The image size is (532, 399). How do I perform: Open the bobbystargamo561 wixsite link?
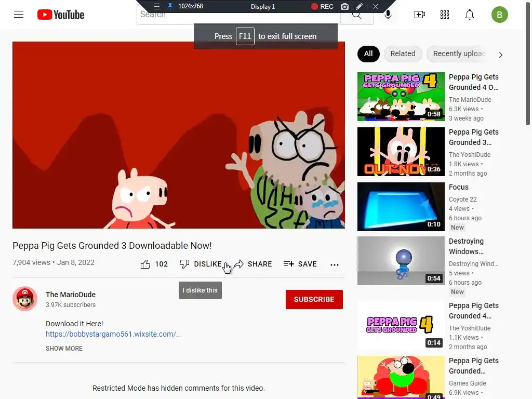114,334
